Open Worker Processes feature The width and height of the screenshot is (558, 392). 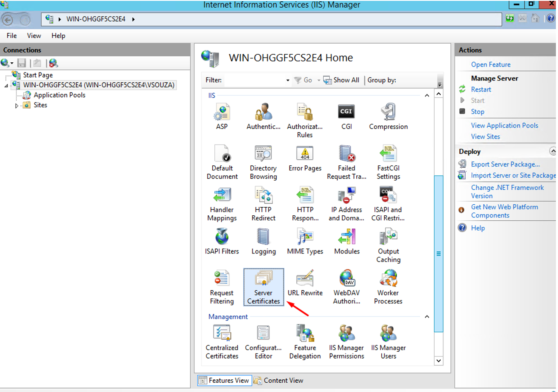pyautogui.click(x=388, y=287)
